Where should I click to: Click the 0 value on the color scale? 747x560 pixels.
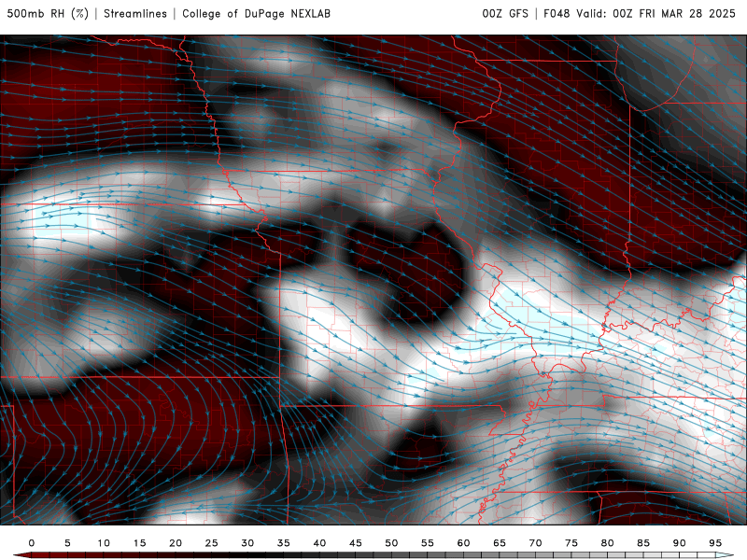[32, 543]
